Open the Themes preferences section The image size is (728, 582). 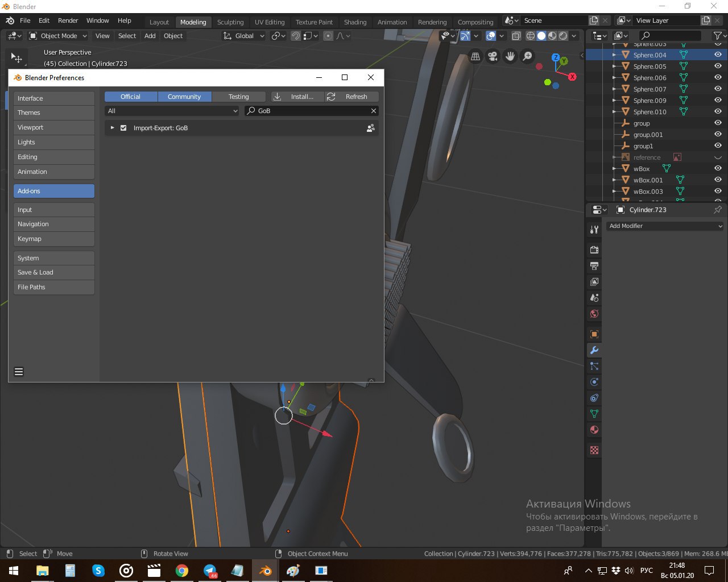[x=54, y=113]
